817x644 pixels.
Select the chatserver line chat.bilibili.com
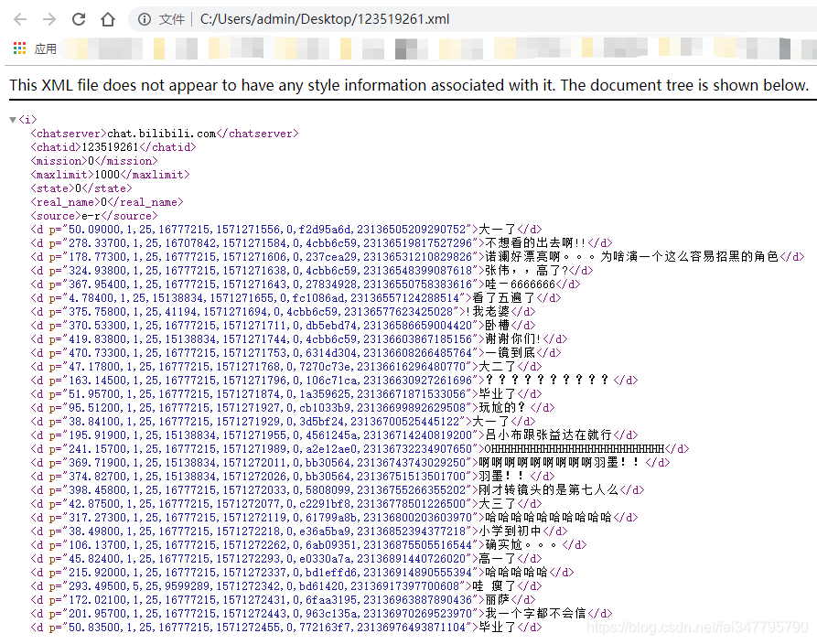[165, 134]
